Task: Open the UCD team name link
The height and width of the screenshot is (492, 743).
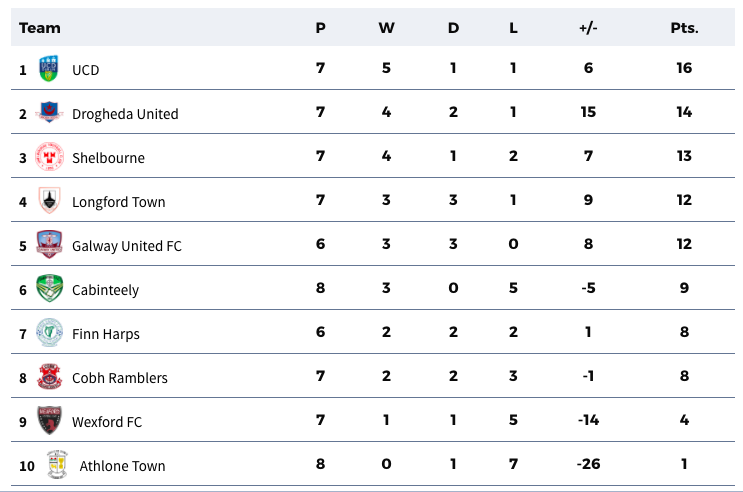Action: click(86, 70)
